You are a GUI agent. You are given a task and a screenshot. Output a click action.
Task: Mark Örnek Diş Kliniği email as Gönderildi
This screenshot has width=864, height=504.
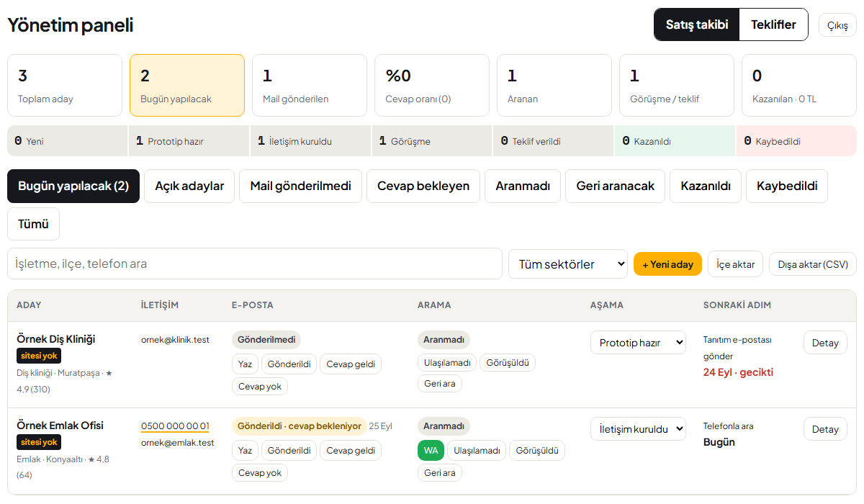pyautogui.click(x=289, y=364)
